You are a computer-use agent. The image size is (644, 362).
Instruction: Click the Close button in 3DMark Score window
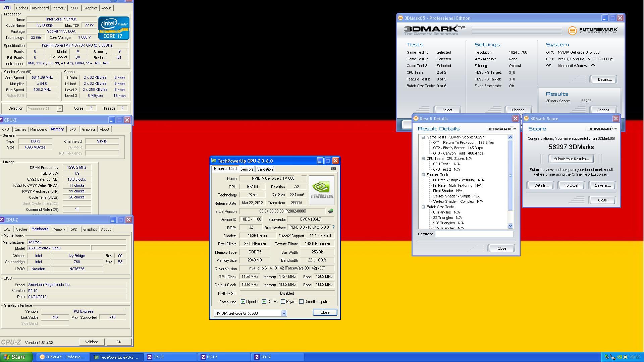coord(602,200)
